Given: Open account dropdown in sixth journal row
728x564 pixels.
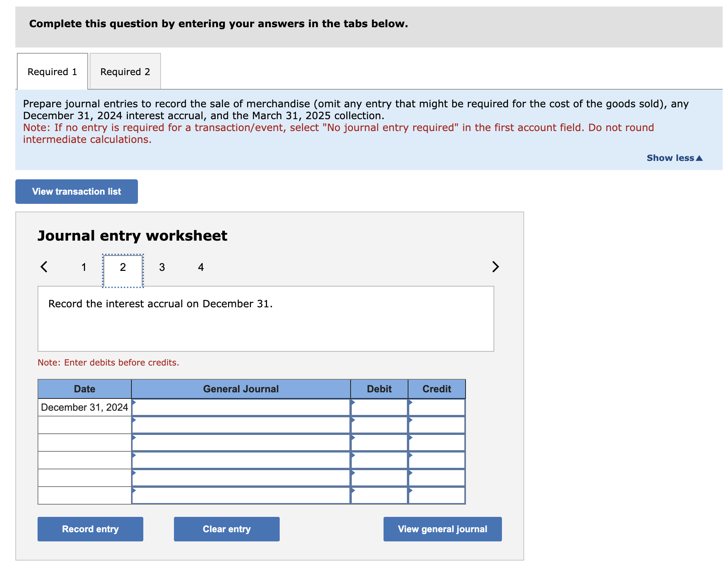Looking at the screenshot, I should coord(241,495).
